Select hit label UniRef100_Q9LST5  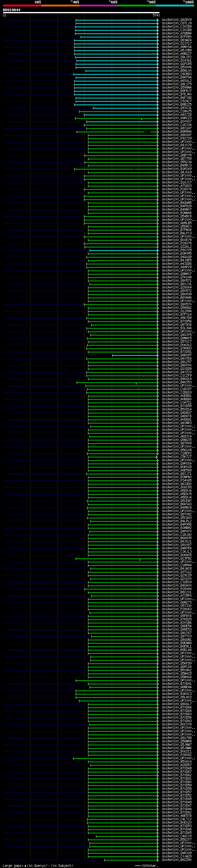point(176,84)
